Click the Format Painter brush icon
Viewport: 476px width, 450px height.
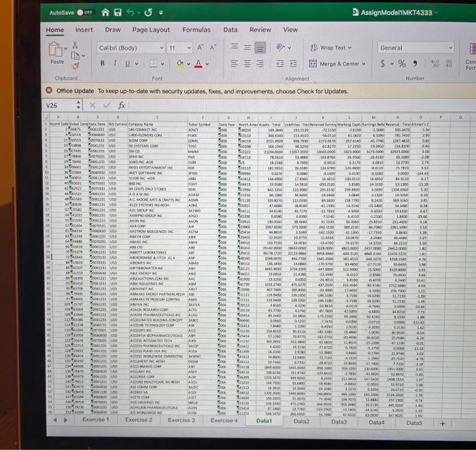[75, 66]
